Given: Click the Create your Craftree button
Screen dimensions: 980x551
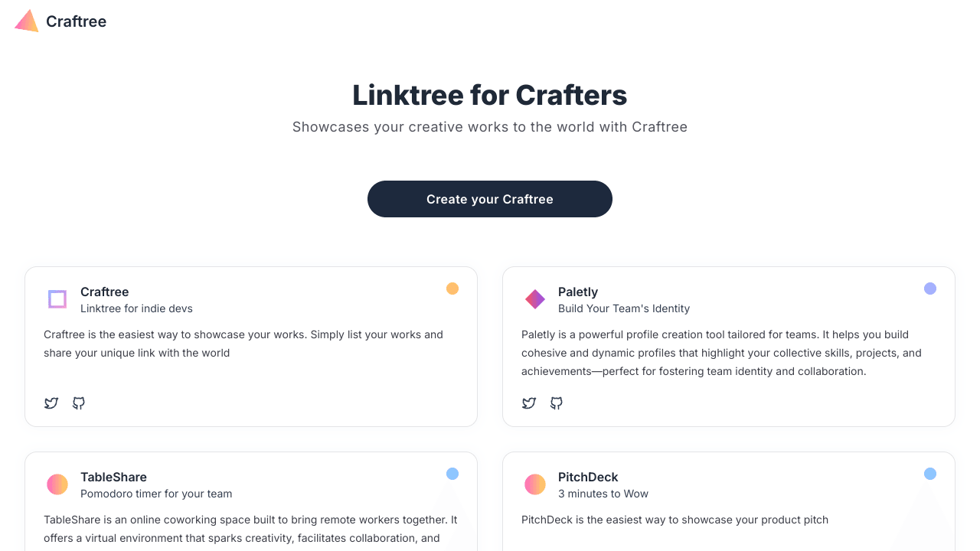Looking at the screenshot, I should [x=489, y=199].
